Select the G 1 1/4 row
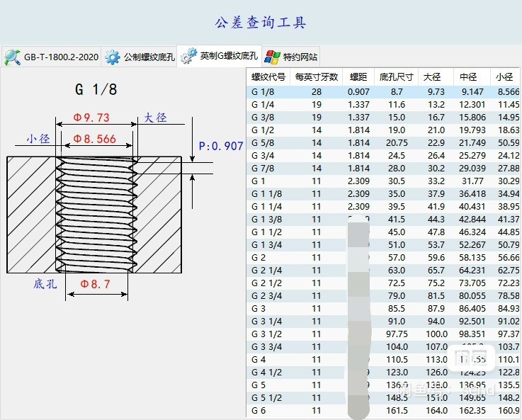This screenshot has height=420, width=522. point(383,207)
